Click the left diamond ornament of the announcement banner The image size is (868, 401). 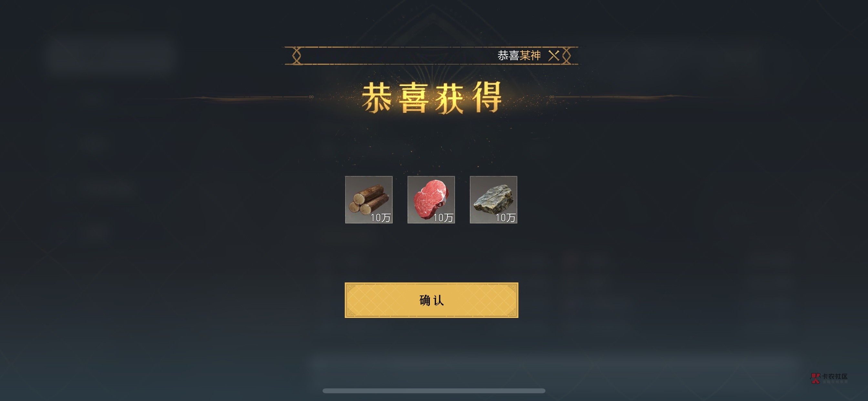click(x=296, y=56)
